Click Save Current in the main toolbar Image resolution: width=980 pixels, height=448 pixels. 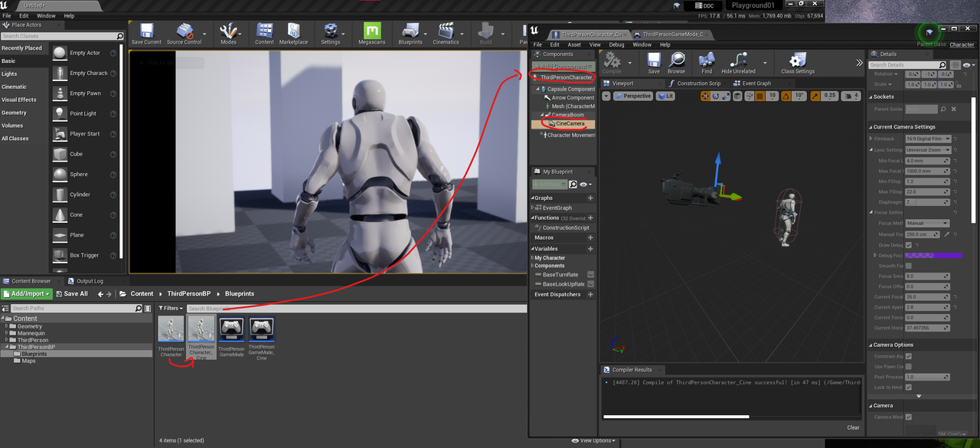[x=146, y=34]
